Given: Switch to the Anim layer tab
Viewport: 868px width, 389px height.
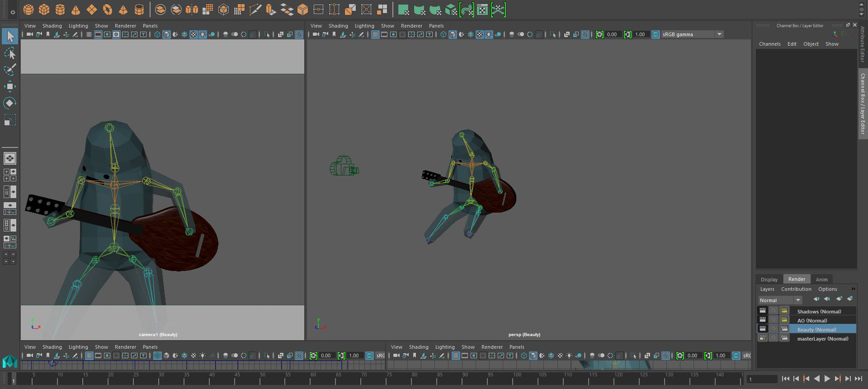Looking at the screenshot, I should tap(821, 280).
